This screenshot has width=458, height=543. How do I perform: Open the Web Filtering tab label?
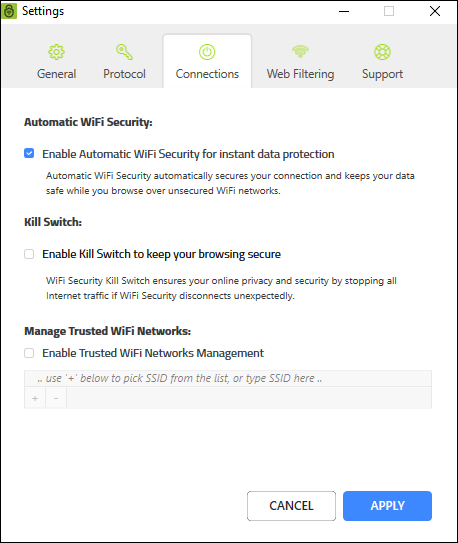(x=300, y=74)
